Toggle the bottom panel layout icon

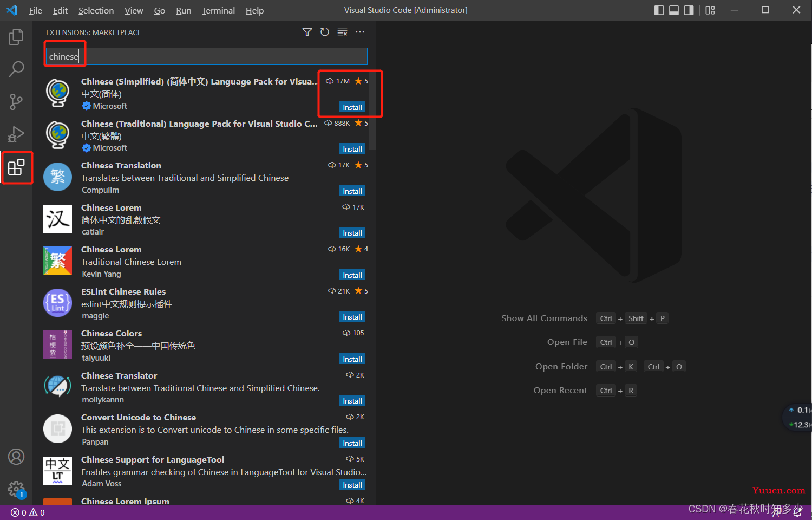674,10
